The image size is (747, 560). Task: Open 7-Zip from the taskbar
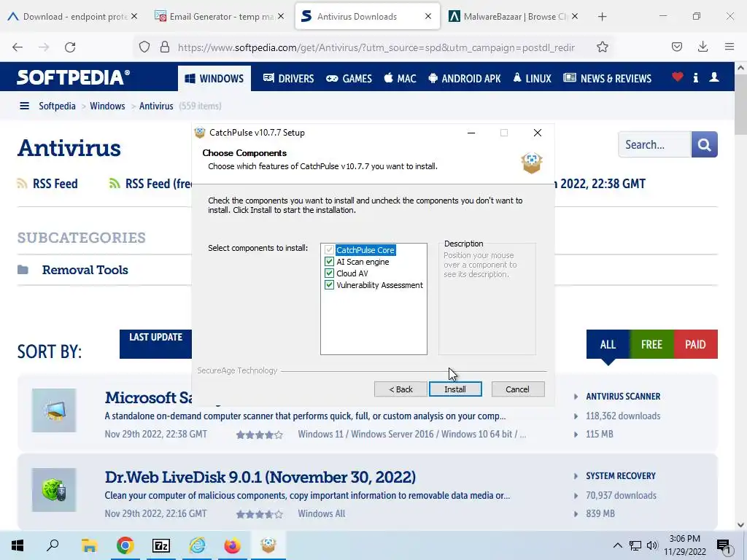pyautogui.click(x=161, y=545)
